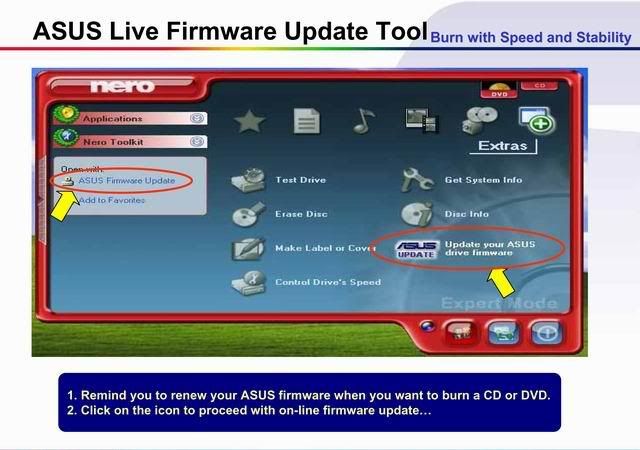Open Get System Info
The height and width of the screenshot is (450, 640).
tap(483, 180)
